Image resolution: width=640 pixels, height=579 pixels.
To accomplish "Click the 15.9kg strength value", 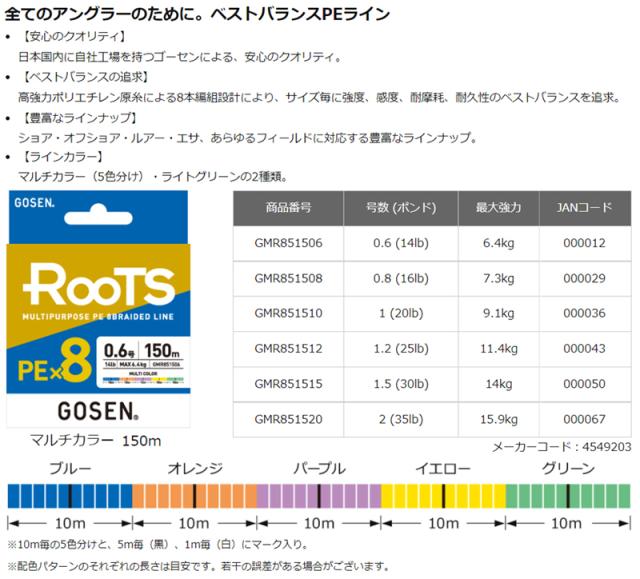I will [498, 419].
